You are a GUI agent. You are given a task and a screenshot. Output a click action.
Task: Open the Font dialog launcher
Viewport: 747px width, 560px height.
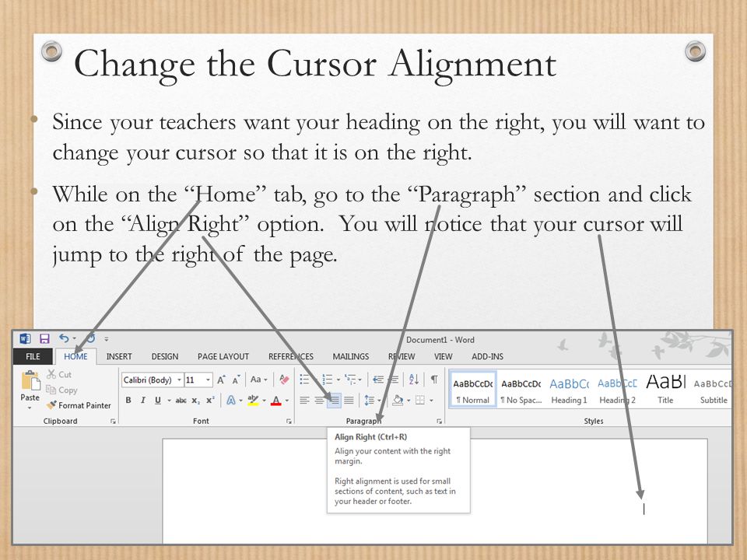tap(289, 422)
